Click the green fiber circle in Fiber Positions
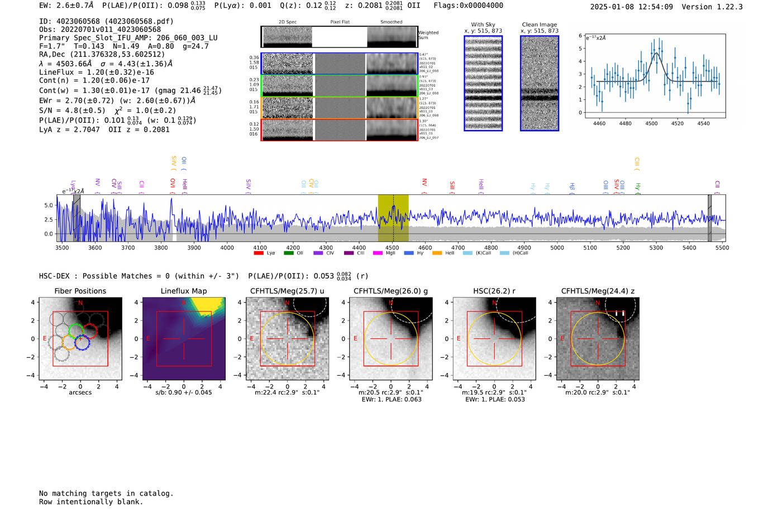 (x=76, y=330)
